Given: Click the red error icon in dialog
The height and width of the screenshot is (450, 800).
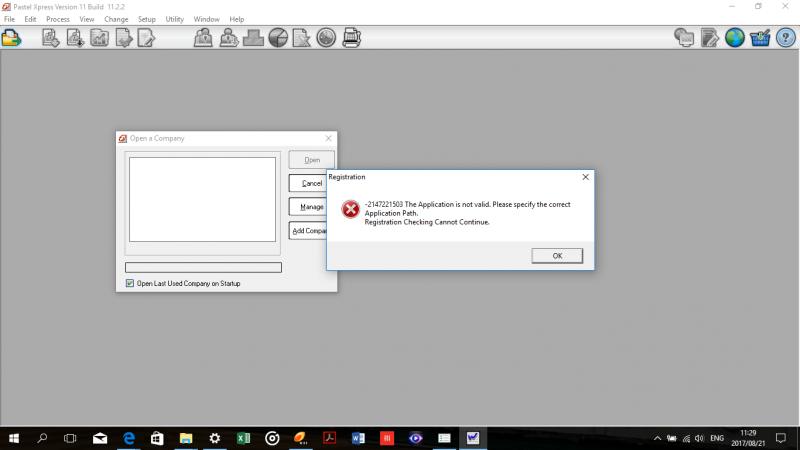Looking at the screenshot, I should click(350, 209).
